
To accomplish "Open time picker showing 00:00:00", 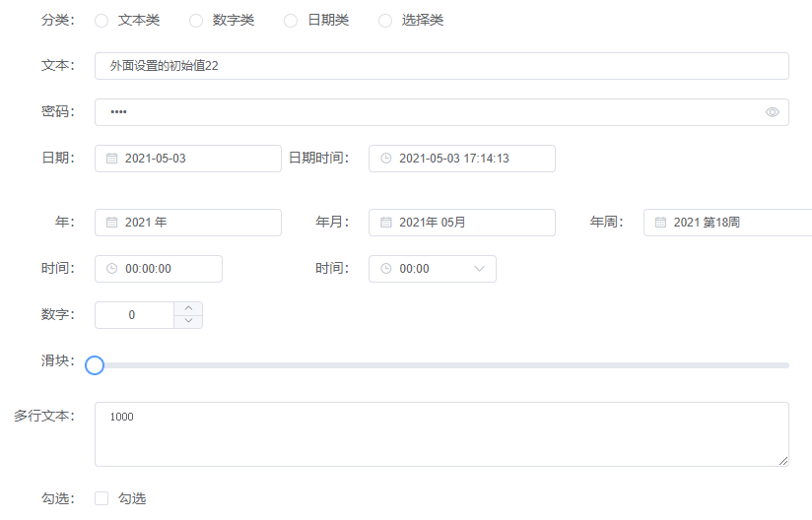I will pos(159,269).
